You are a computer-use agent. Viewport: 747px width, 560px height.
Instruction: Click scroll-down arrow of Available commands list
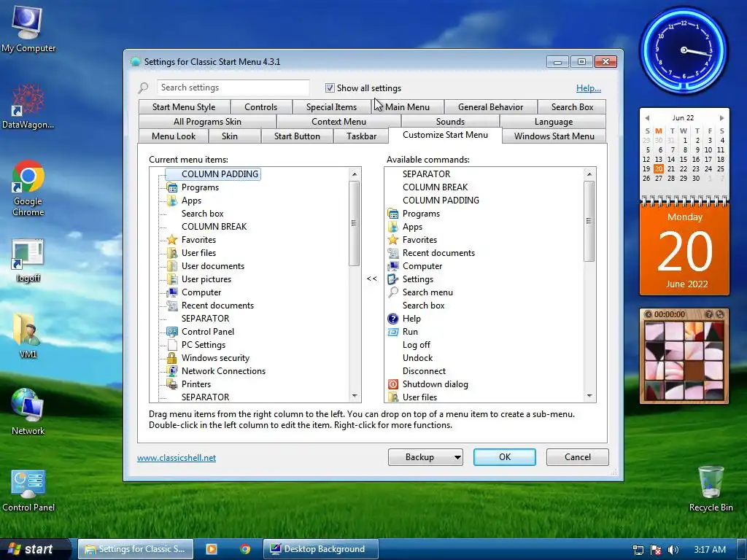tap(589, 396)
